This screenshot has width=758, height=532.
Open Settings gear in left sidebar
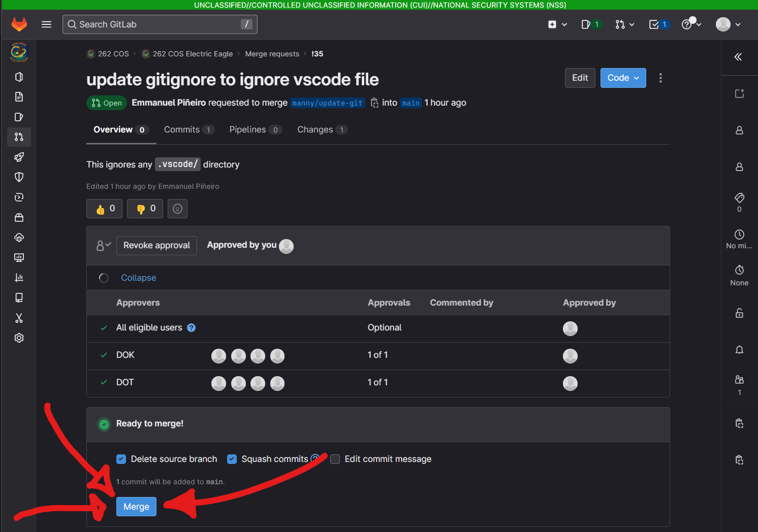click(x=19, y=338)
